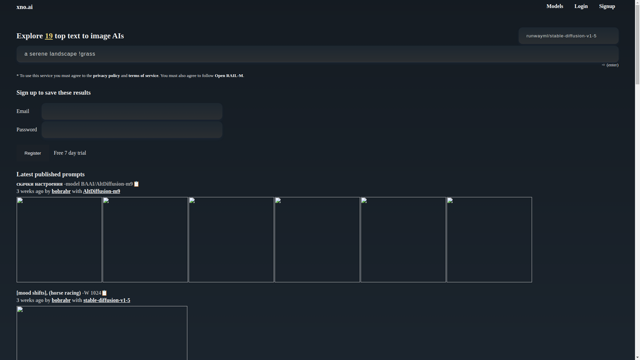Click the (enter) submit hint
640x360 pixels.
tap(610, 65)
